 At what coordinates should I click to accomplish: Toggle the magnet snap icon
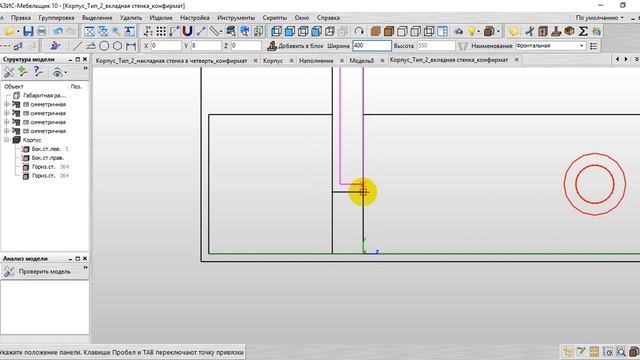coord(187,31)
